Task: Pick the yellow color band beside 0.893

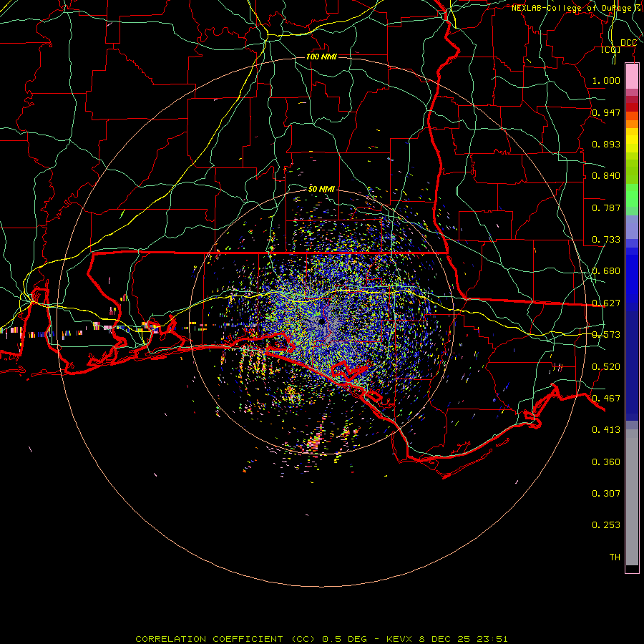Action: (632, 144)
